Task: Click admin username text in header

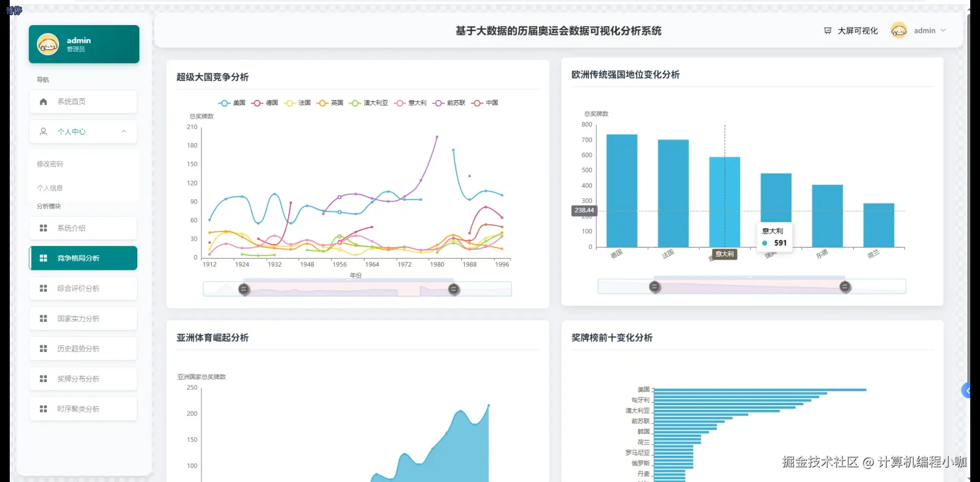Action: (x=925, y=31)
